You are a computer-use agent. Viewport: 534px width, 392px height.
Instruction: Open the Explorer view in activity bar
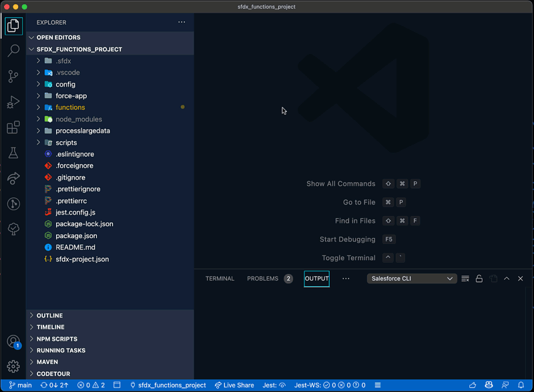(13, 26)
